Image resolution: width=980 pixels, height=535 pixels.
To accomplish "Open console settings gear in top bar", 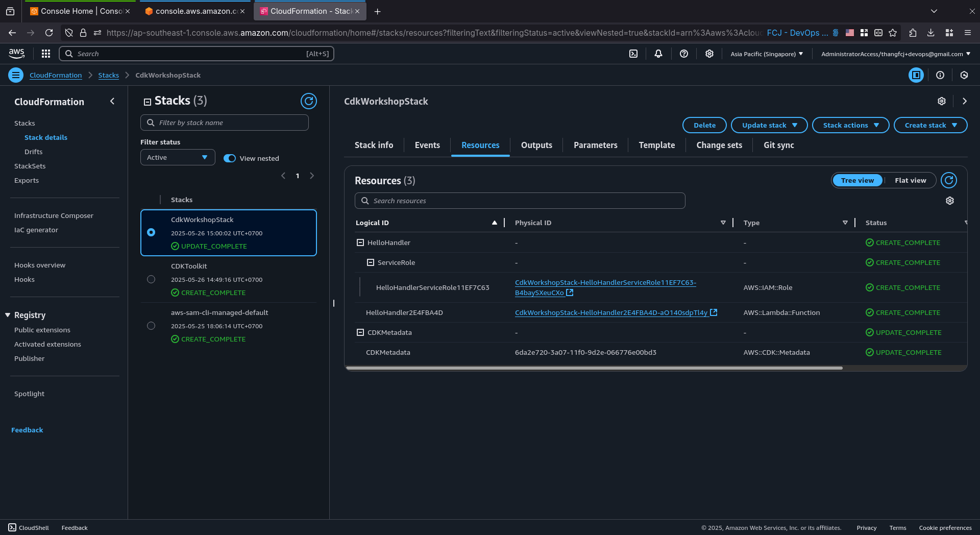I will [x=709, y=54].
